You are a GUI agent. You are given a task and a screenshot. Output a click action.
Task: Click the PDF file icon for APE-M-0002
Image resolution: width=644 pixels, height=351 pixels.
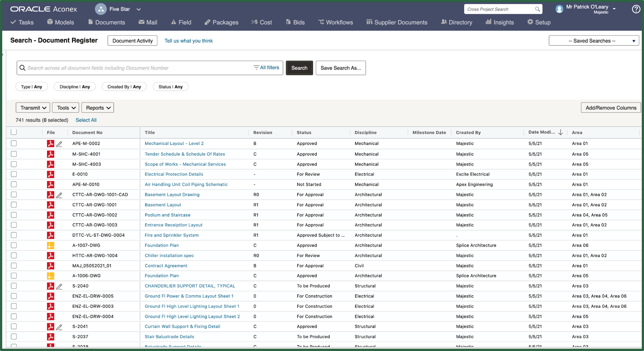click(x=51, y=144)
